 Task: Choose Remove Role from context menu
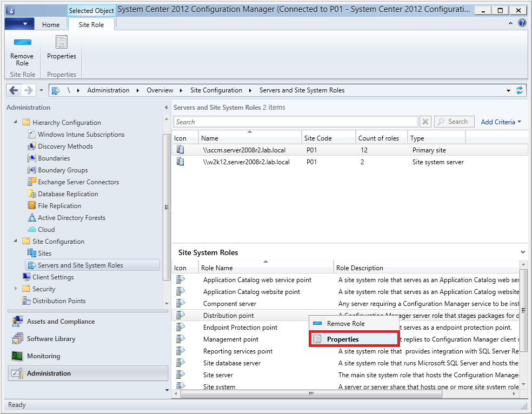[354, 324]
